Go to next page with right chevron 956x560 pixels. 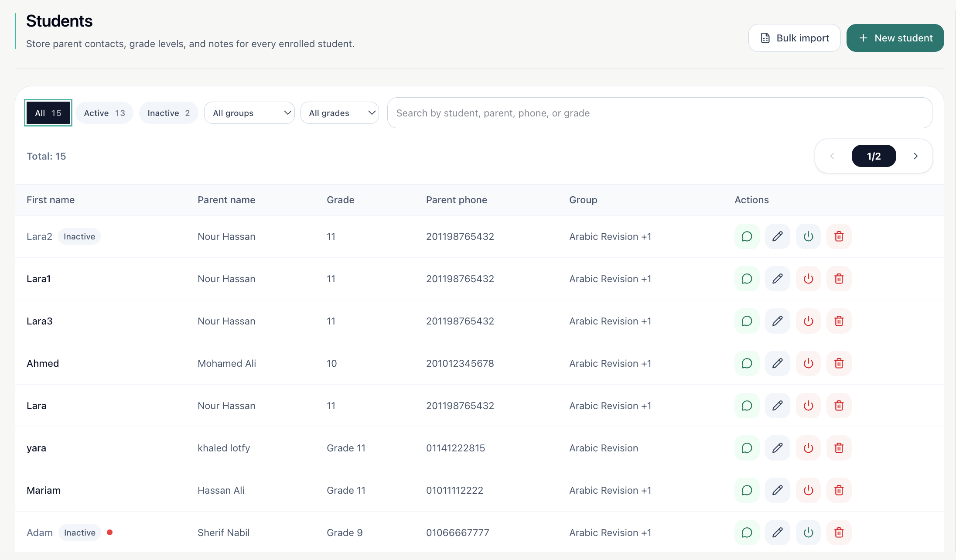point(915,156)
